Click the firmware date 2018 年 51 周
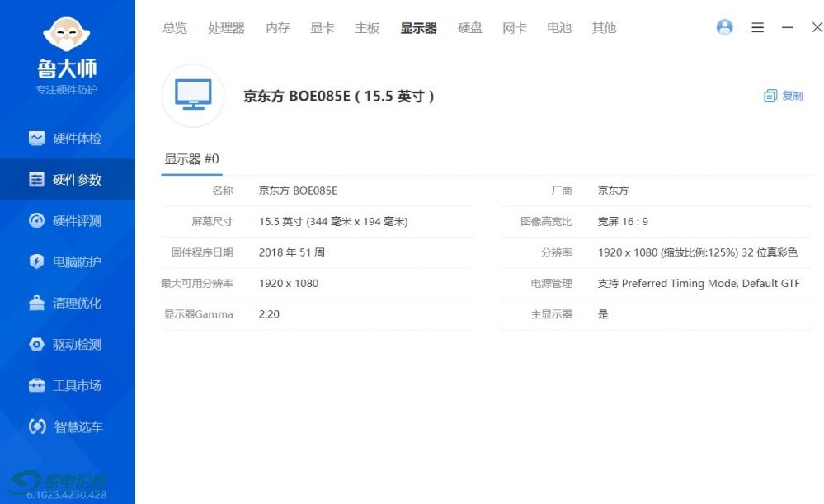 pyautogui.click(x=292, y=252)
